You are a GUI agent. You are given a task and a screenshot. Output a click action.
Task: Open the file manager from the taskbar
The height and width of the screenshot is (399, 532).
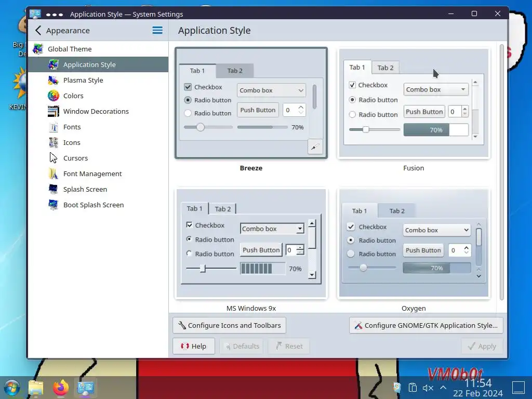36,388
